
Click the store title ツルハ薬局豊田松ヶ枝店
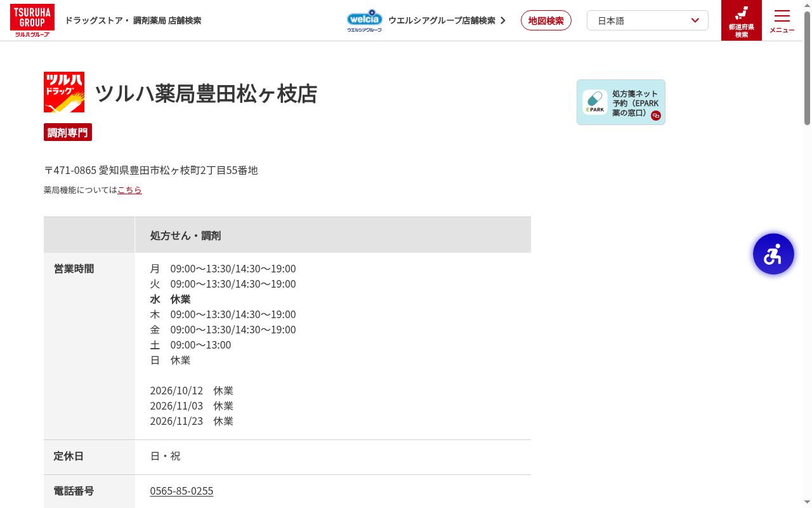click(206, 93)
